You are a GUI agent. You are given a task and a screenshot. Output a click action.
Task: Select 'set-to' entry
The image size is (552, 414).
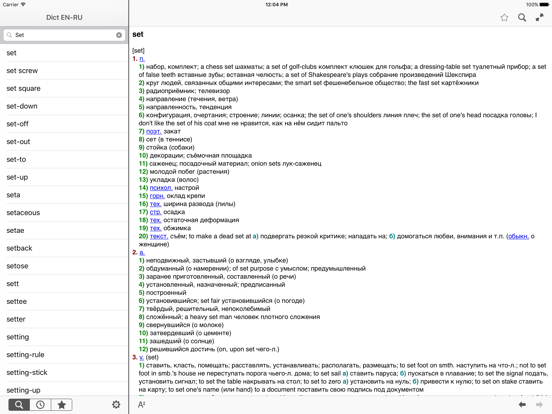[x=64, y=159]
